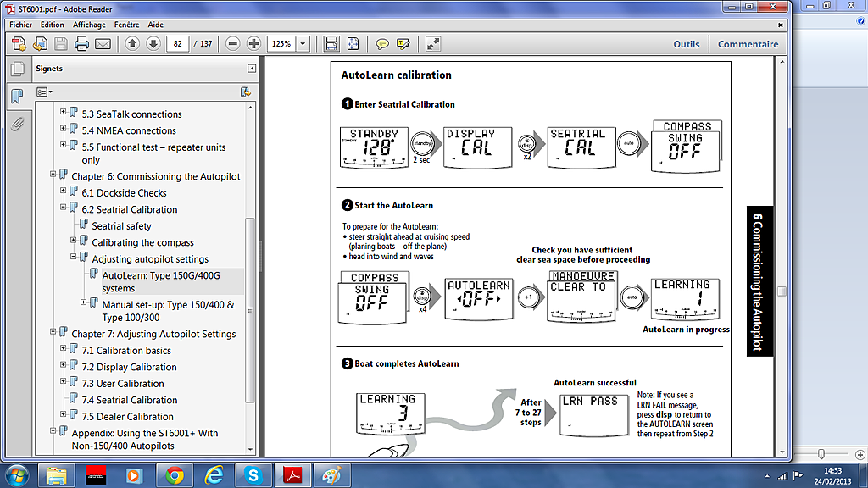Go to next page down arrow
868x488 pixels.
click(x=153, y=44)
